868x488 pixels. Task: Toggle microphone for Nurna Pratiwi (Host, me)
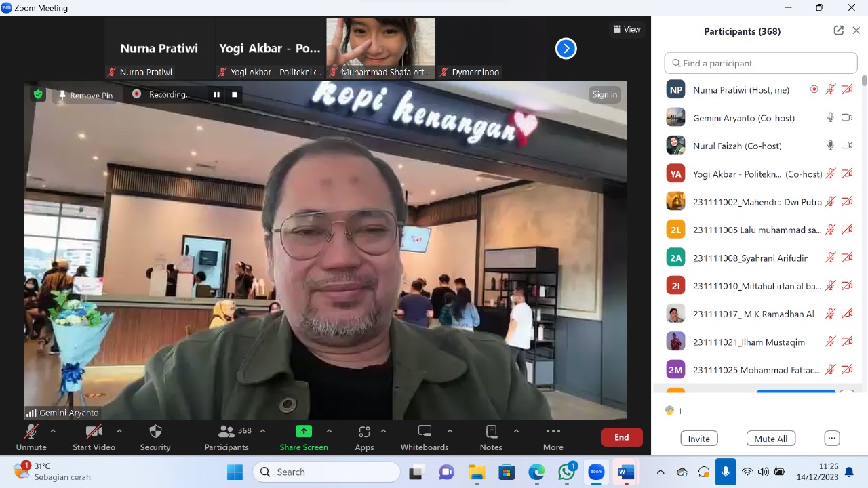830,89
